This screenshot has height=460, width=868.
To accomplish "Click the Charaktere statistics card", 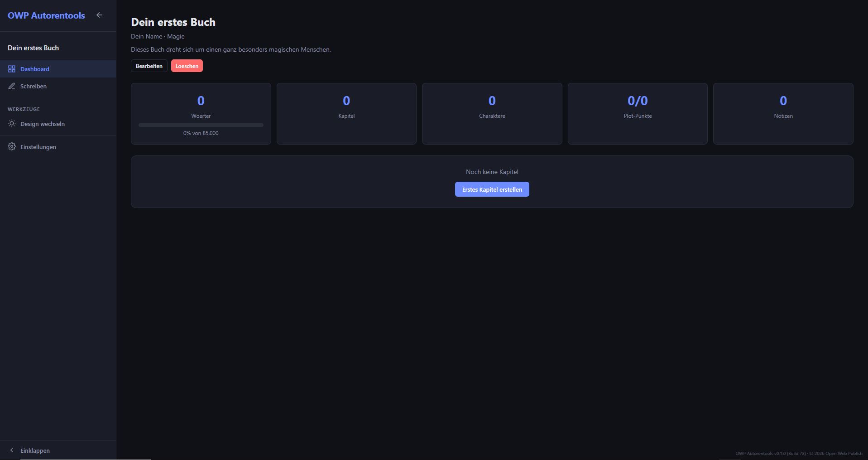I will pos(492,113).
